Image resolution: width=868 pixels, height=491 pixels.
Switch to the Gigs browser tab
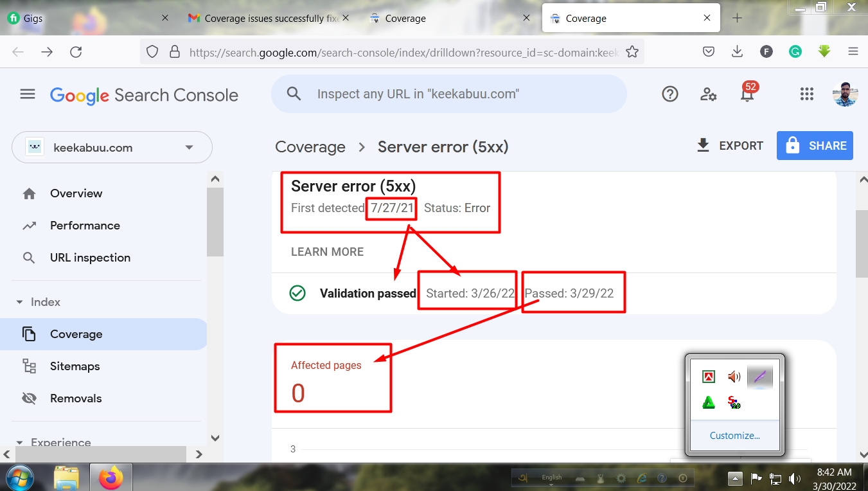coord(89,18)
